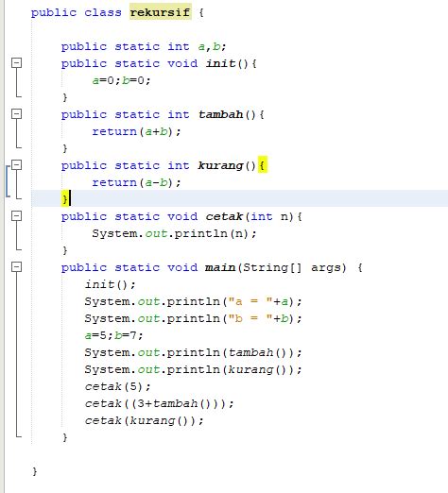Screen dimensions: 448x493
Task: Click the cetak(5); call
Action: 118,386
